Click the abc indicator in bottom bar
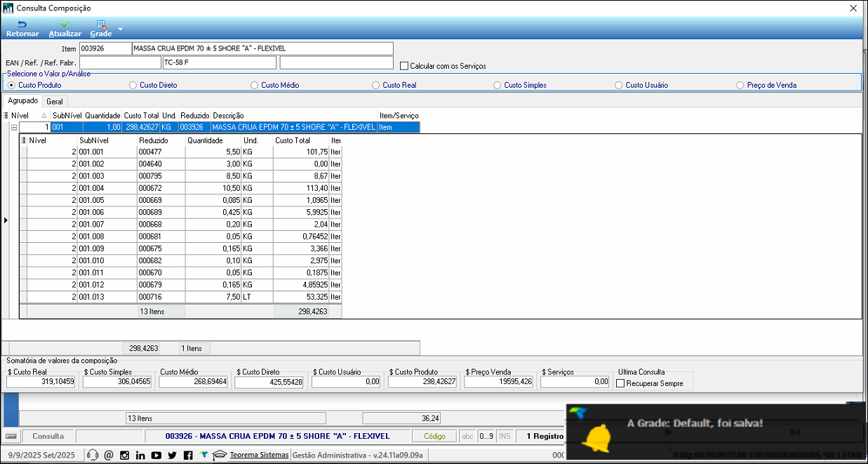Image resolution: width=868 pixels, height=464 pixels. (x=467, y=436)
